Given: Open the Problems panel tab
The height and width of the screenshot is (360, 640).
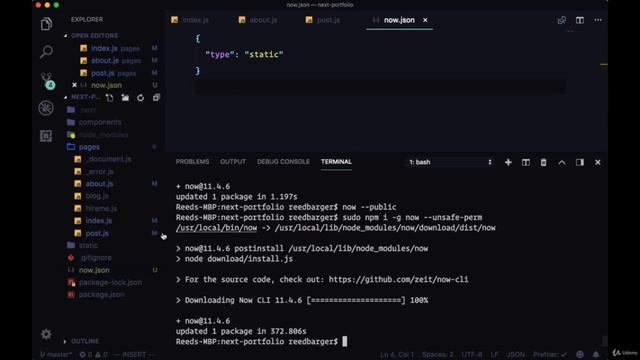Looking at the screenshot, I should click(192, 162).
